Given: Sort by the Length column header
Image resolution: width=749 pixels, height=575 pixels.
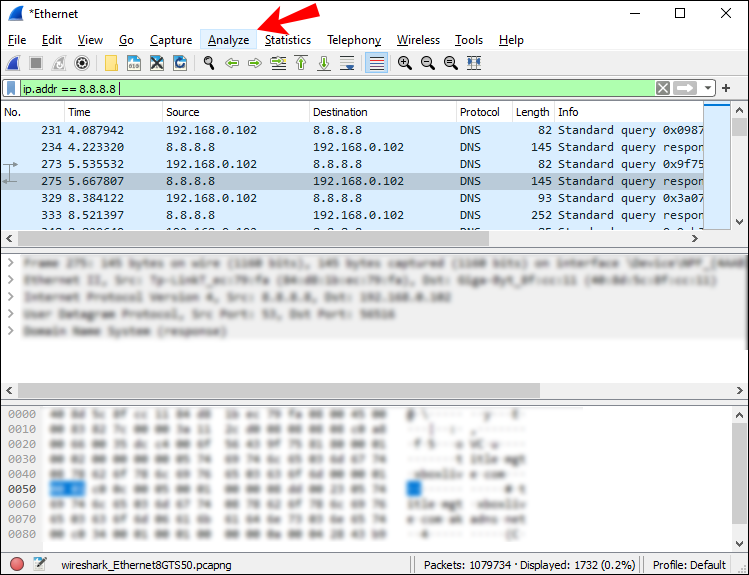Looking at the screenshot, I should pos(533,112).
